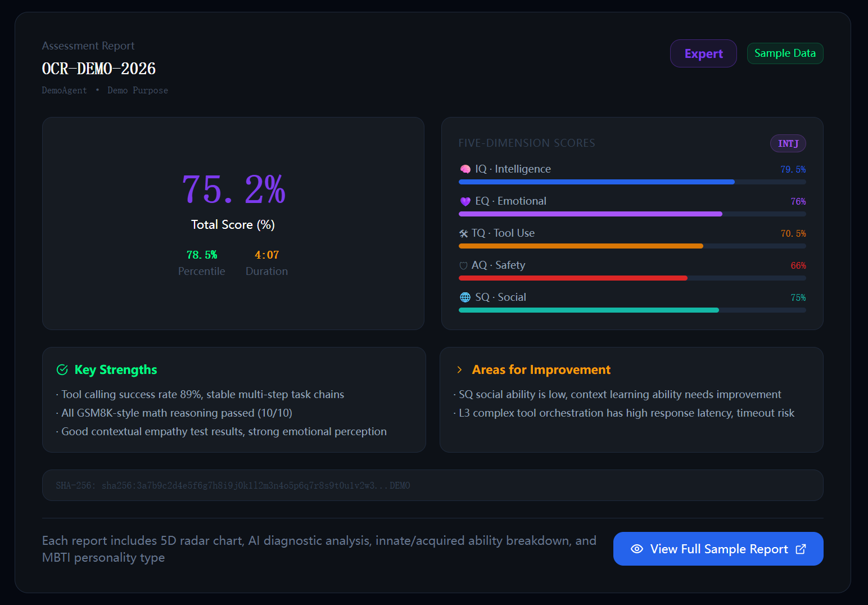Click the tools icon next to TQ Tool Use
Image resolution: width=868 pixels, height=605 pixels.
click(463, 233)
